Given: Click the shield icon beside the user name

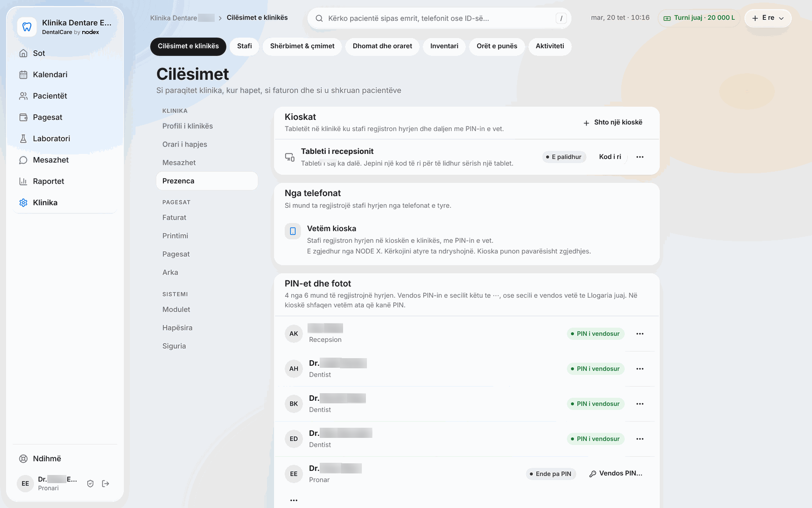Looking at the screenshot, I should (90, 484).
